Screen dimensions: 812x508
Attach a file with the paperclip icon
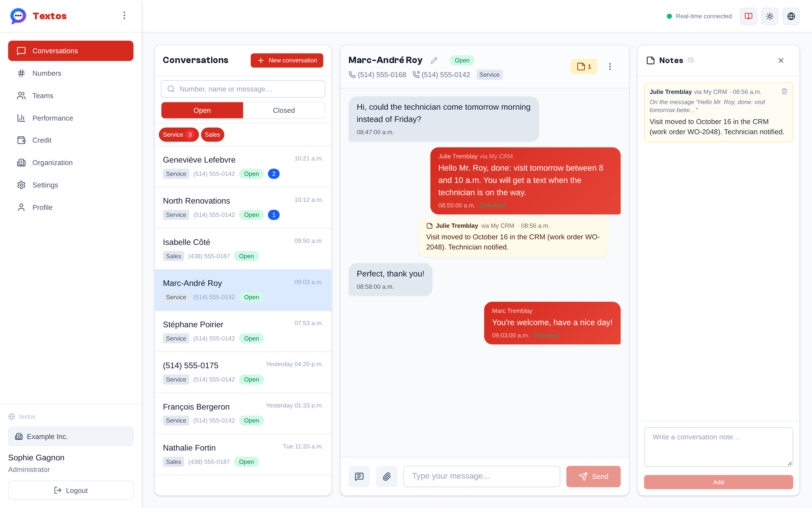[x=386, y=476]
